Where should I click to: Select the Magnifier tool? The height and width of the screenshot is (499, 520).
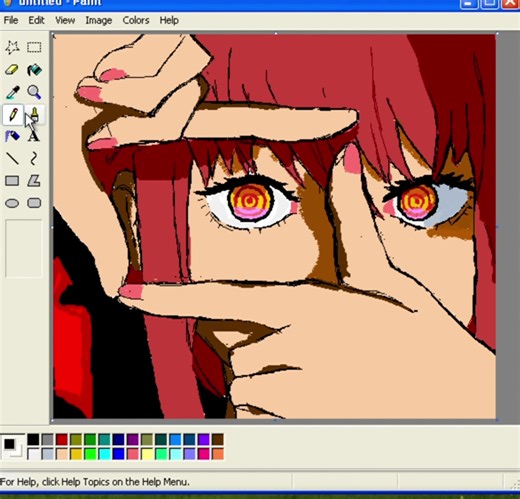click(x=34, y=92)
